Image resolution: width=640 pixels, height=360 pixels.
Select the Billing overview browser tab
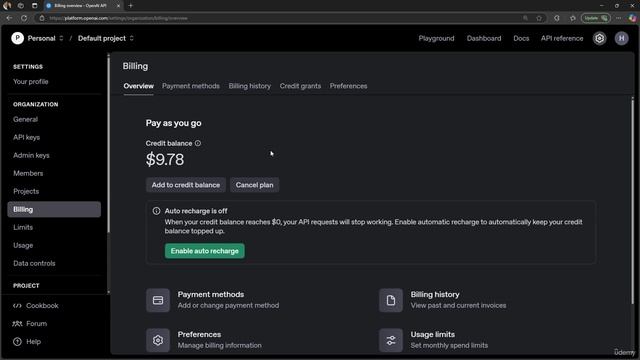(x=83, y=6)
